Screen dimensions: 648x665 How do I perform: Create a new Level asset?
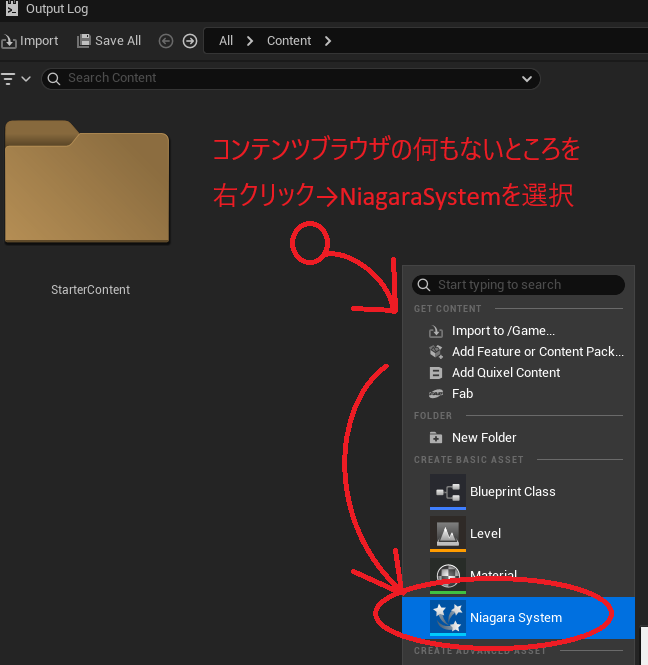pos(518,534)
